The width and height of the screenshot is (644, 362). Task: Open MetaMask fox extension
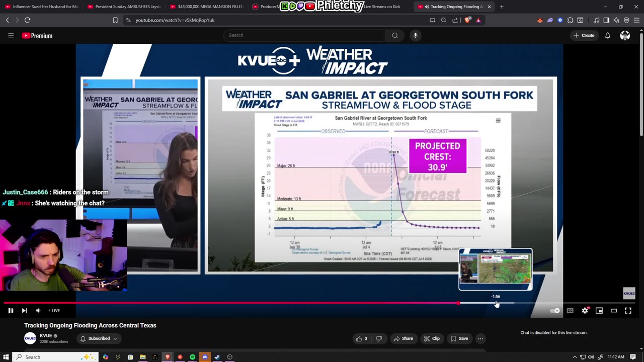click(x=540, y=20)
